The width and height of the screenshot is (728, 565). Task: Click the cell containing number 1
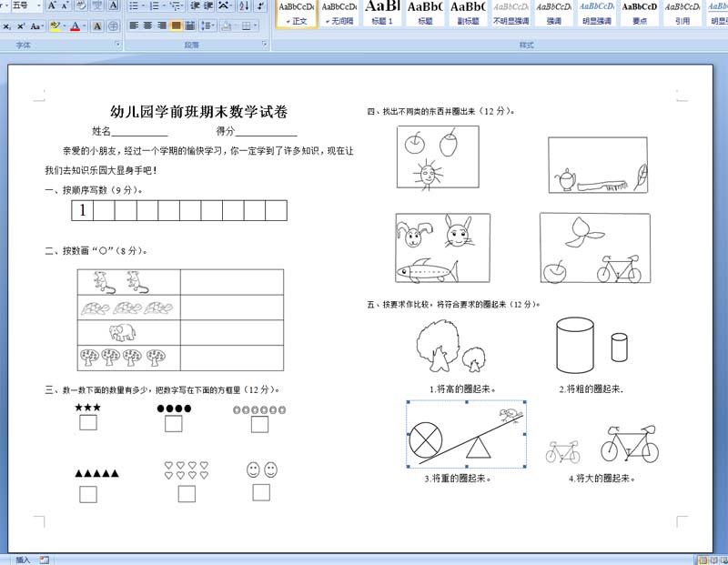tap(83, 210)
